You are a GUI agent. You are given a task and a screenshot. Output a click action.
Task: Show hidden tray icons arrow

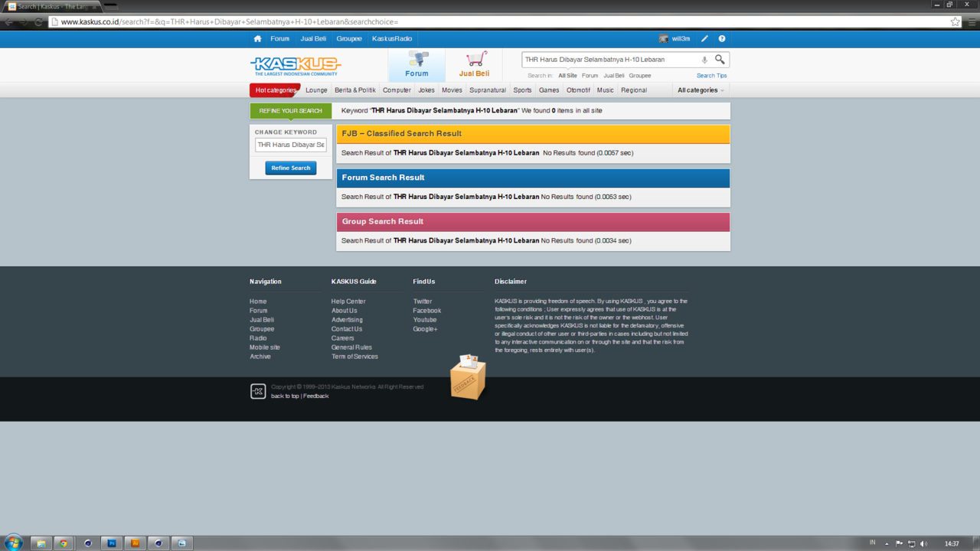coord(887,543)
